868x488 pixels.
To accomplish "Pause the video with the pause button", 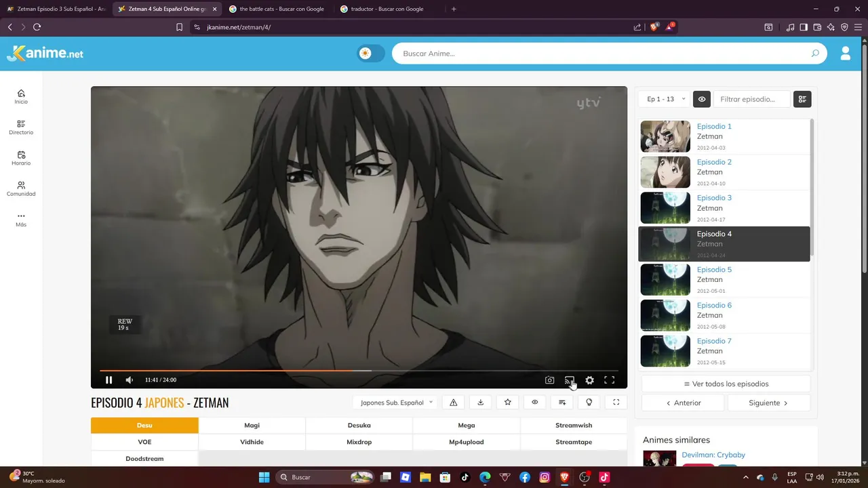I will point(108,380).
